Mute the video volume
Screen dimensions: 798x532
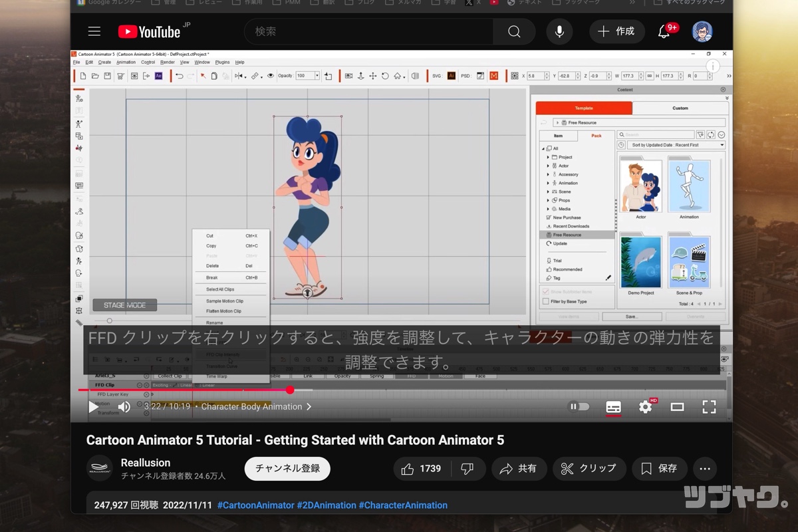click(x=124, y=407)
